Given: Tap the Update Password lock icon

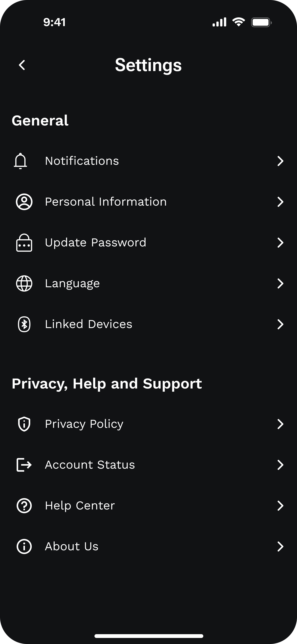Looking at the screenshot, I should (24, 243).
